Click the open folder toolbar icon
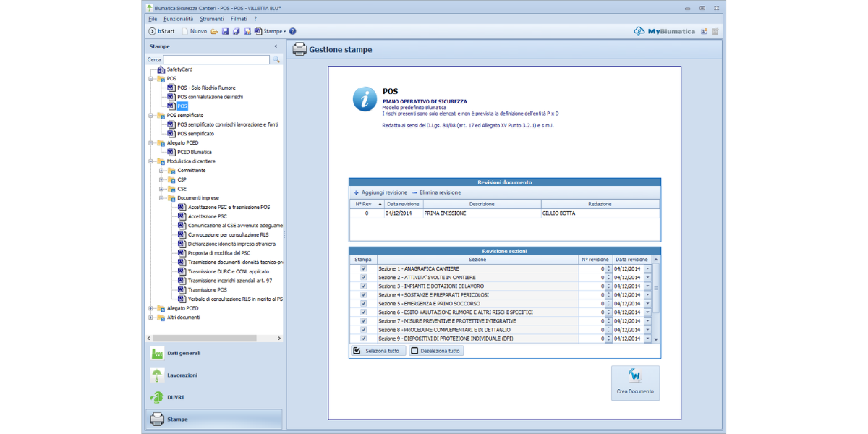This screenshot has height=434, width=868. (215, 31)
